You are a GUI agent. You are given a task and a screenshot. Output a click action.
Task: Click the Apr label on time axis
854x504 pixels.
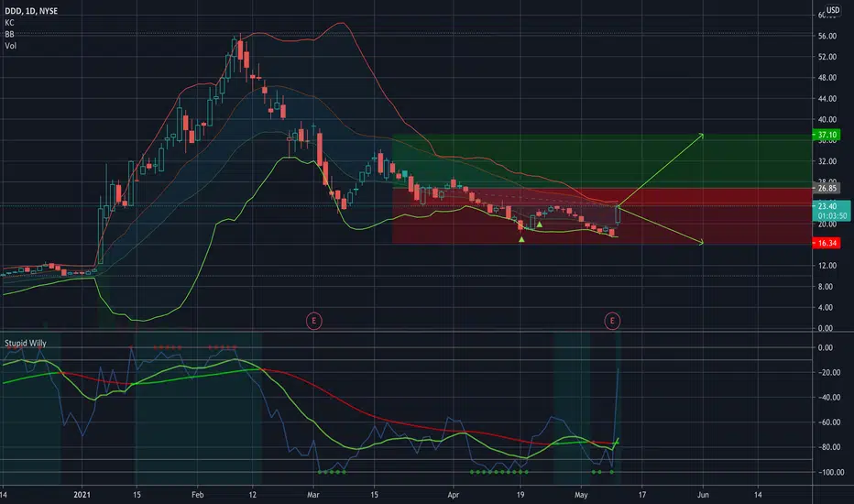tap(454, 495)
